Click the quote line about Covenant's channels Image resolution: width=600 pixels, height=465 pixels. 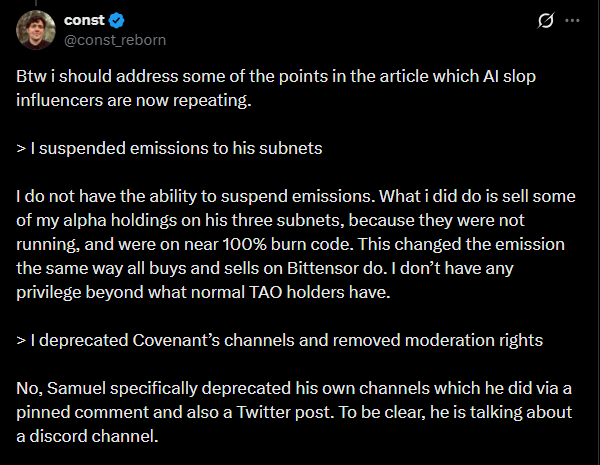click(x=279, y=340)
